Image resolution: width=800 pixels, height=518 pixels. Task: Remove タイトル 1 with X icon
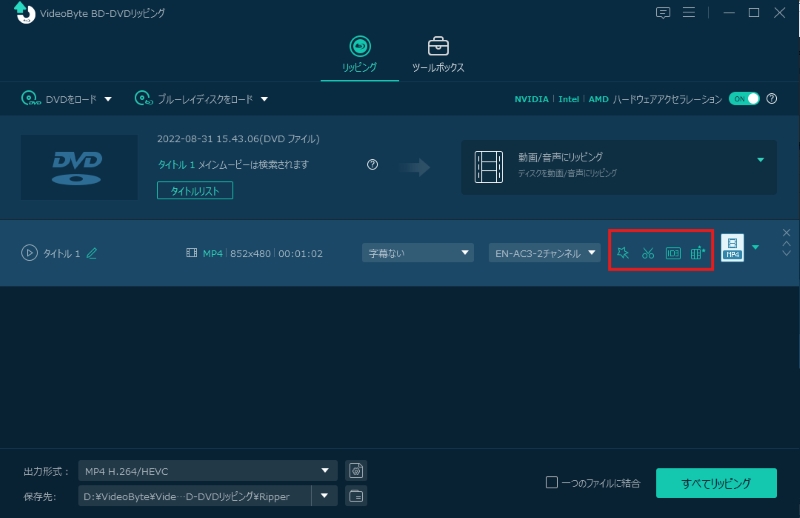[x=786, y=233]
